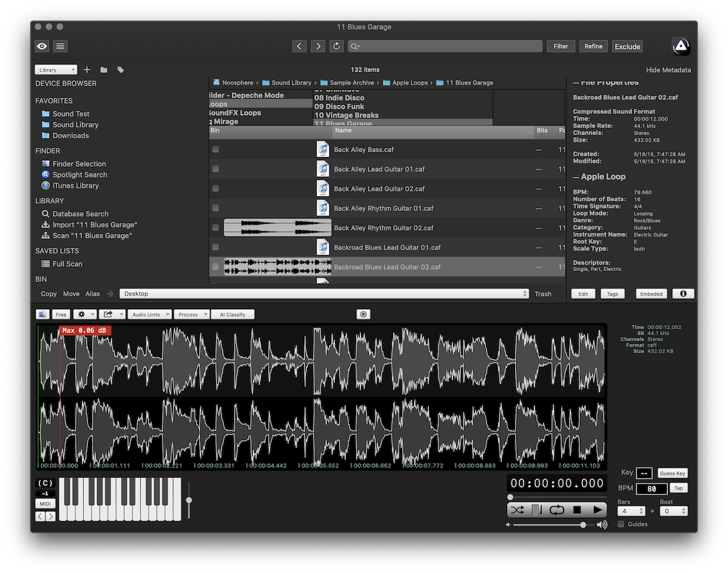Click the tag icon near the Library selector
This screenshot has width=728, height=573.
click(120, 70)
